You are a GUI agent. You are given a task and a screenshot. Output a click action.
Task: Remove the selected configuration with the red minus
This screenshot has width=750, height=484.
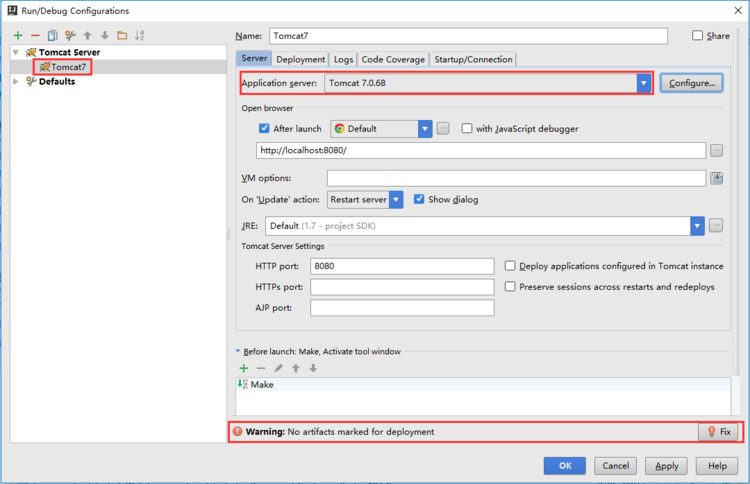pos(35,35)
